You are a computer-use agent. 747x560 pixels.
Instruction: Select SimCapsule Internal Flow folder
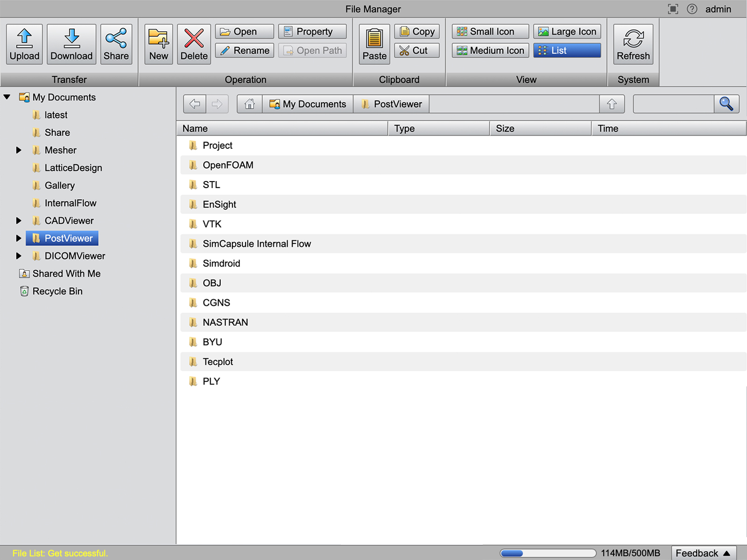click(463, 244)
